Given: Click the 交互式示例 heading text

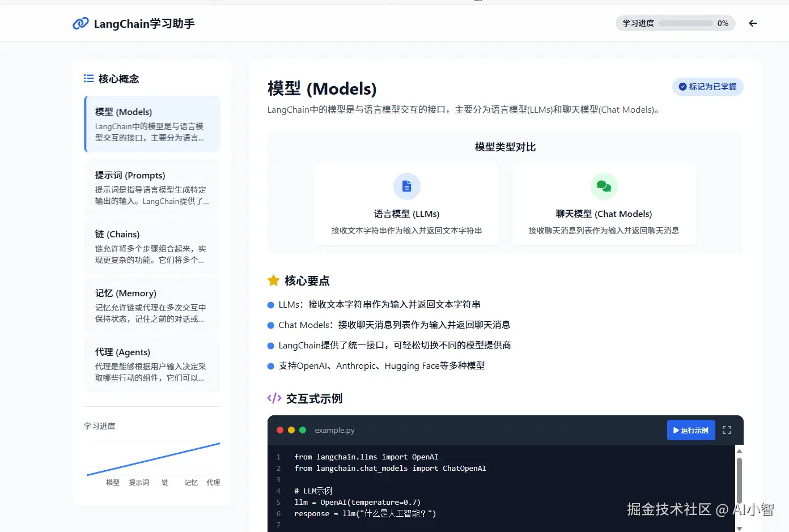Looking at the screenshot, I should tap(314, 399).
